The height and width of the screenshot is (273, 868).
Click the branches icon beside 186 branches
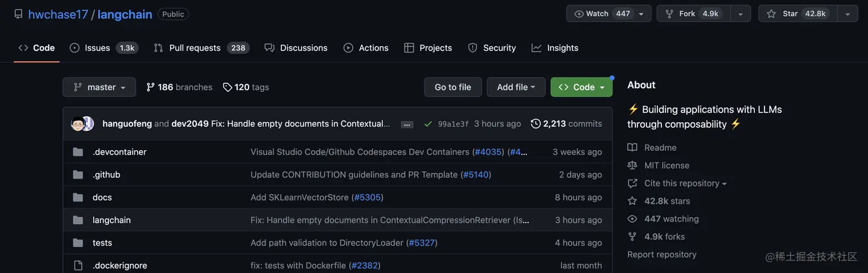coord(150,87)
